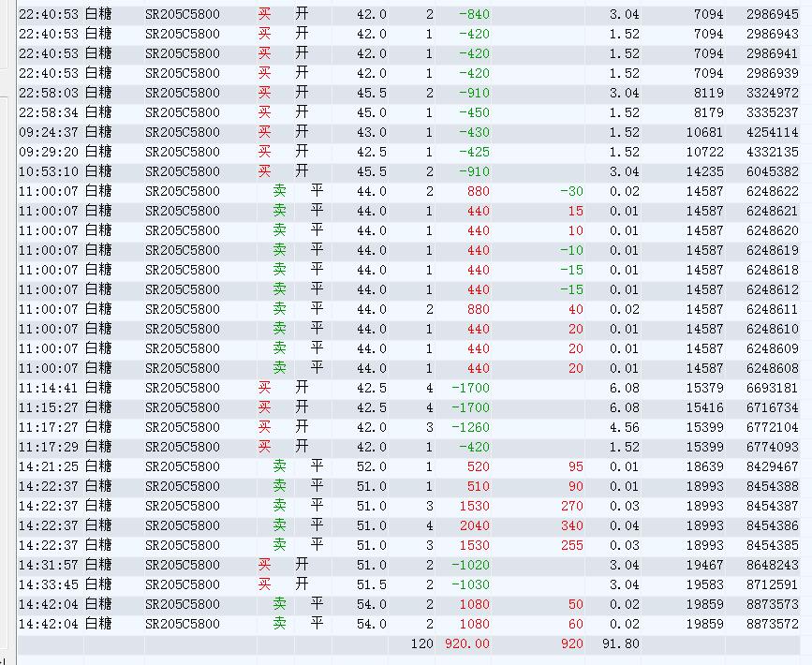The width and height of the screenshot is (812, 665).
Task: Select the 11:17:27 time cell
Action: [49, 428]
